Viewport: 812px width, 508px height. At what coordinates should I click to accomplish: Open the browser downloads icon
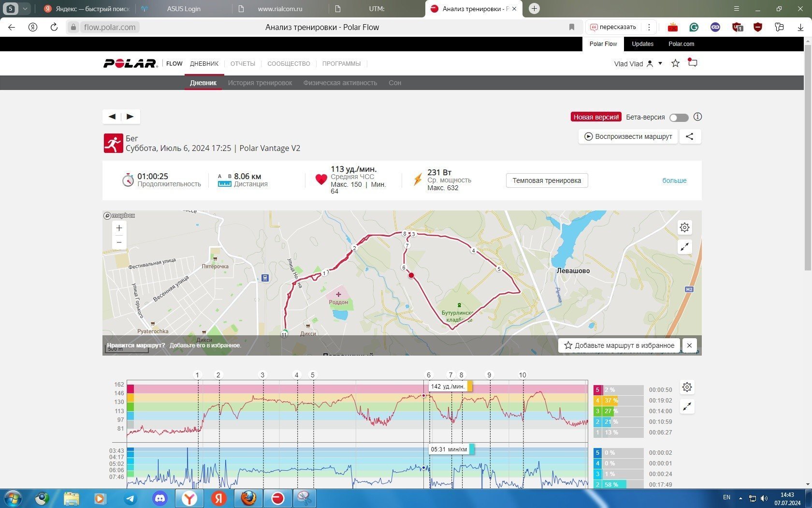(800, 27)
